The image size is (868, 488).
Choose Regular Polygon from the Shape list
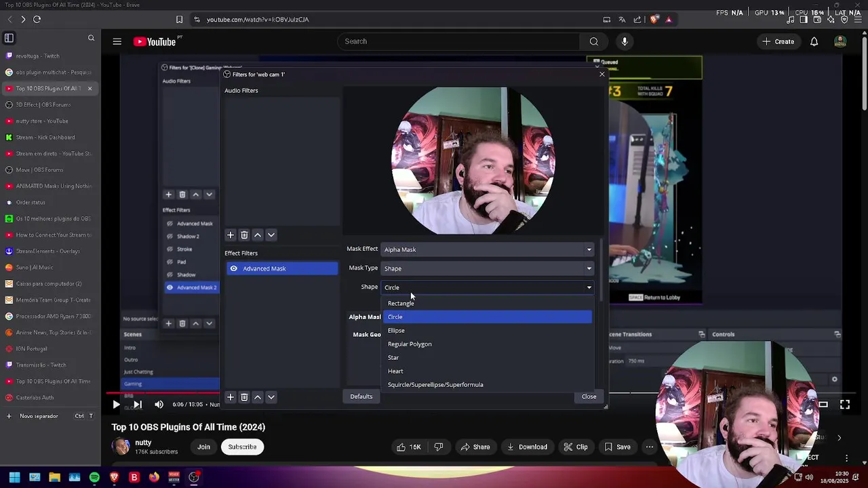click(x=488, y=344)
